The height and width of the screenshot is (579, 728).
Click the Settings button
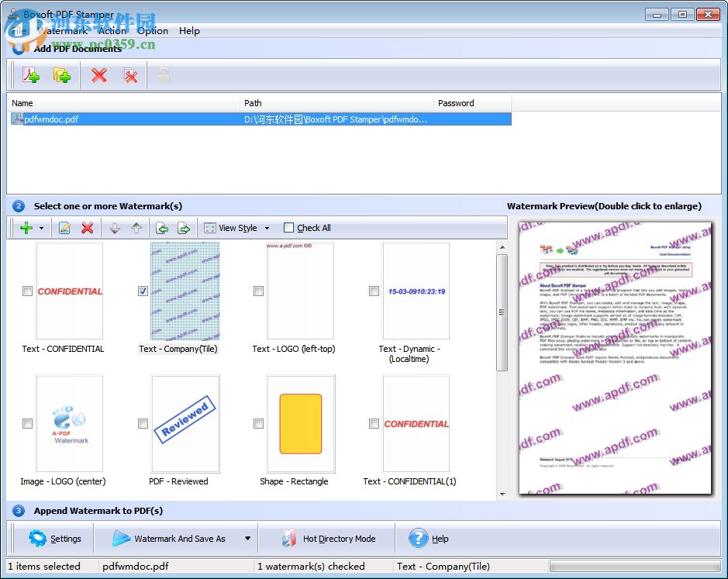[54, 539]
